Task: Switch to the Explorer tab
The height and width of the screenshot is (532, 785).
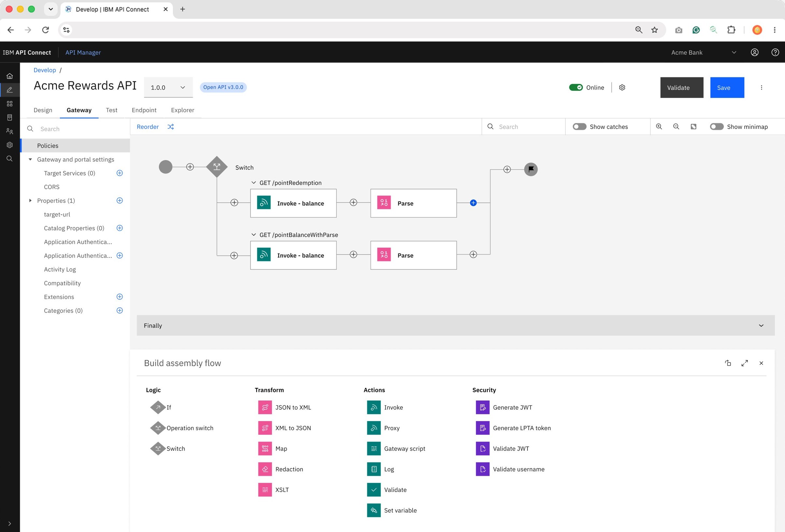Action: point(182,110)
